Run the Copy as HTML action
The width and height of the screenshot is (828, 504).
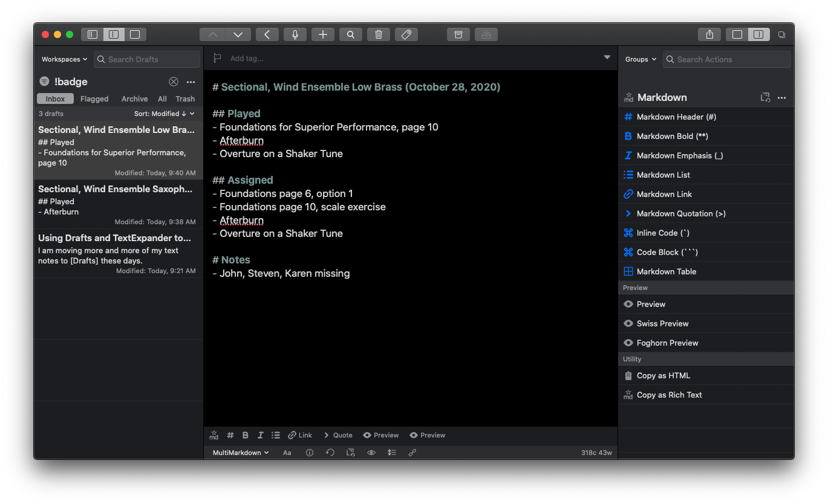706,375
